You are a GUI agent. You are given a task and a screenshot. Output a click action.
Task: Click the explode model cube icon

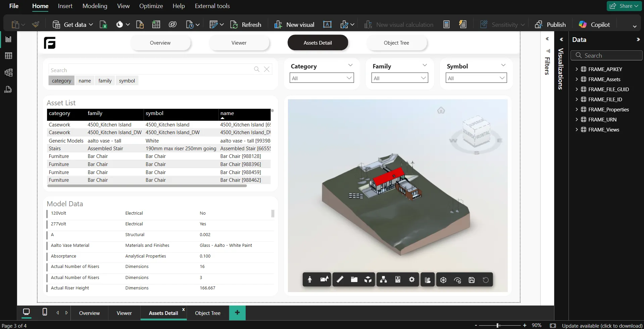pyautogui.click(x=368, y=280)
